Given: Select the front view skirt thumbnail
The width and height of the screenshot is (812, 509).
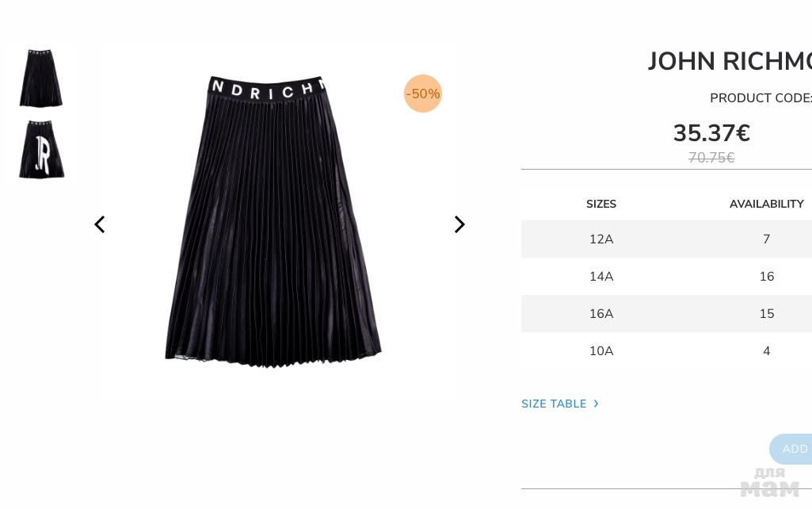Looking at the screenshot, I should click(x=41, y=78).
